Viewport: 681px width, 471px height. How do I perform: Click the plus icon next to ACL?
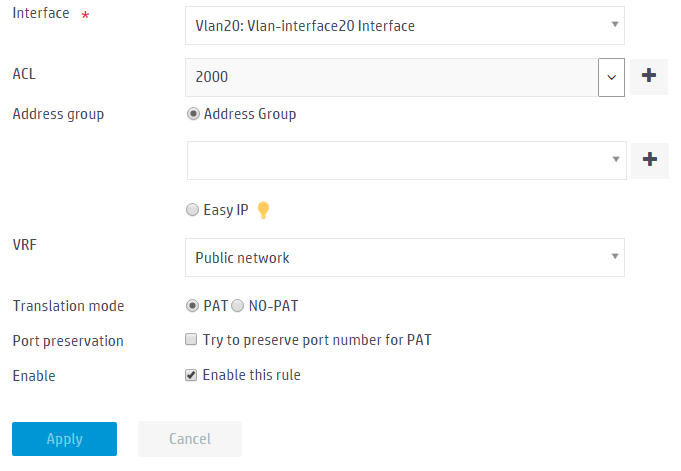648,76
